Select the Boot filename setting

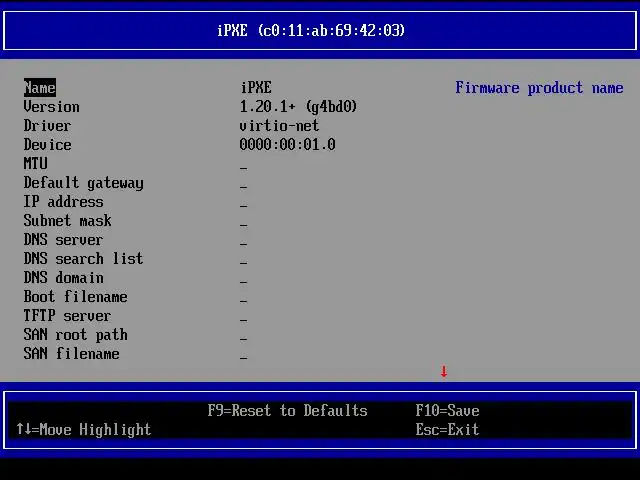click(76, 297)
